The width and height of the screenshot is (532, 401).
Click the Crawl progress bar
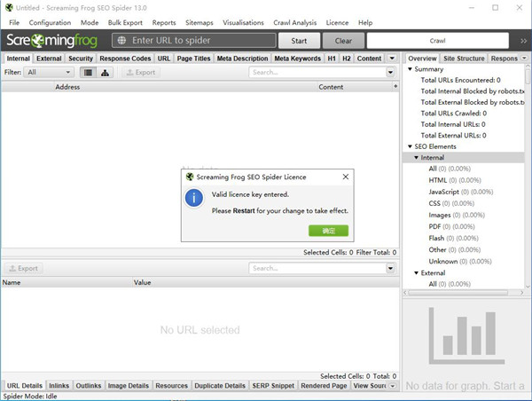pyautogui.click(x=437, y=41)
